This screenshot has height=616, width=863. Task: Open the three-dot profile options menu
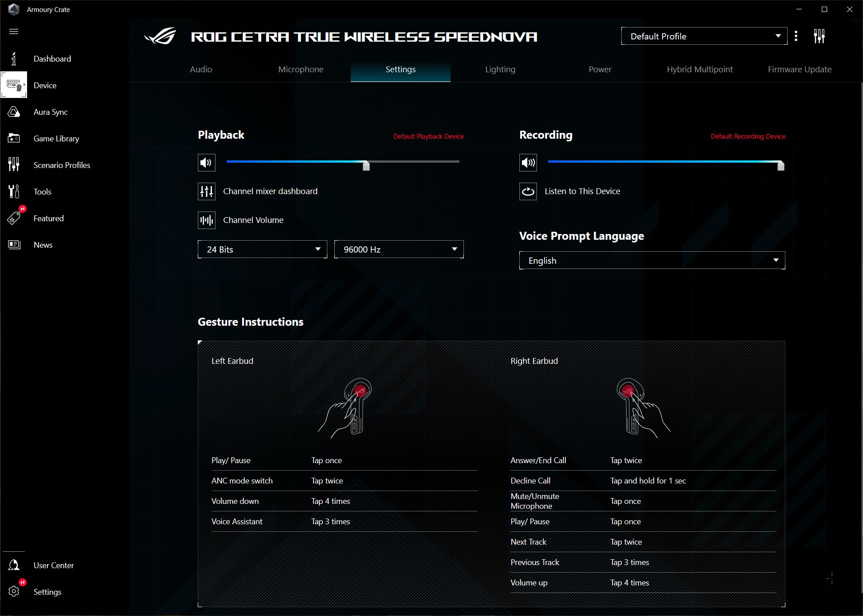click(796, 36)
